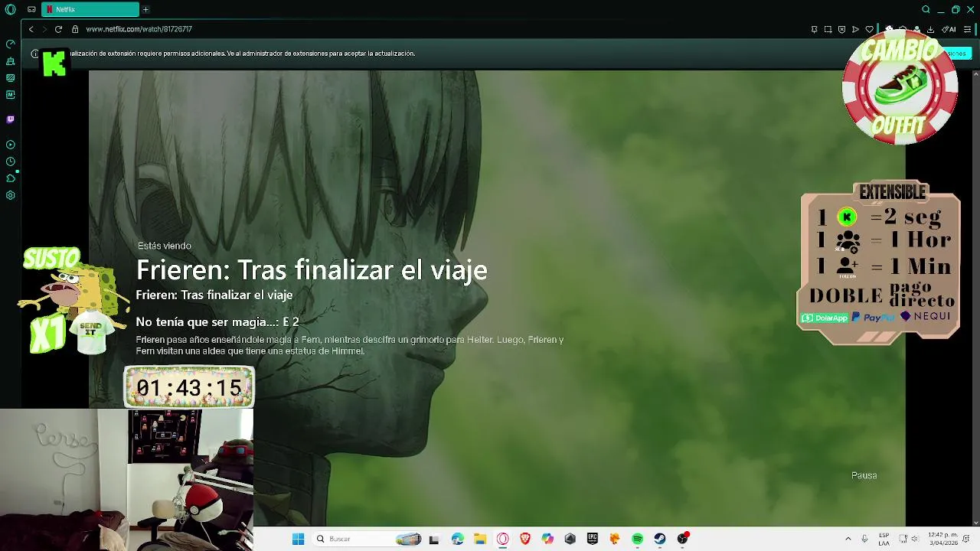This screenshot has width=980, height=551.
Task: Open the clock and date calendar
Action: tap(942, 539)
